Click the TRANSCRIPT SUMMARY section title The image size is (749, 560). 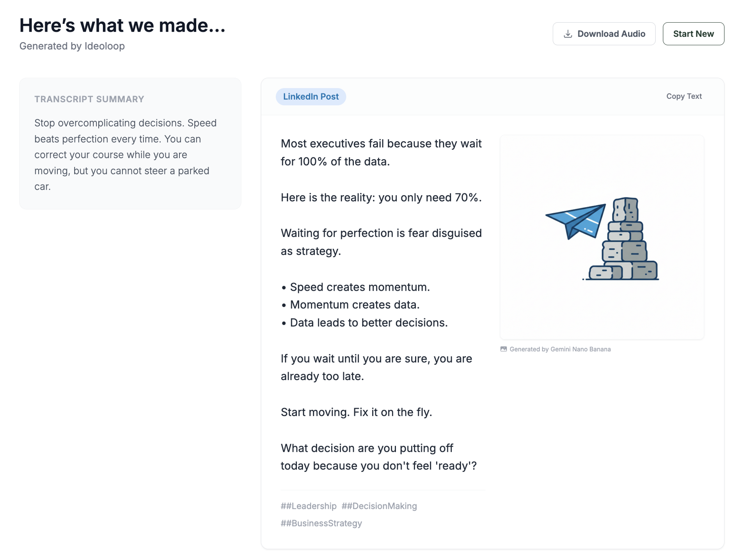(x=89, y=99)
